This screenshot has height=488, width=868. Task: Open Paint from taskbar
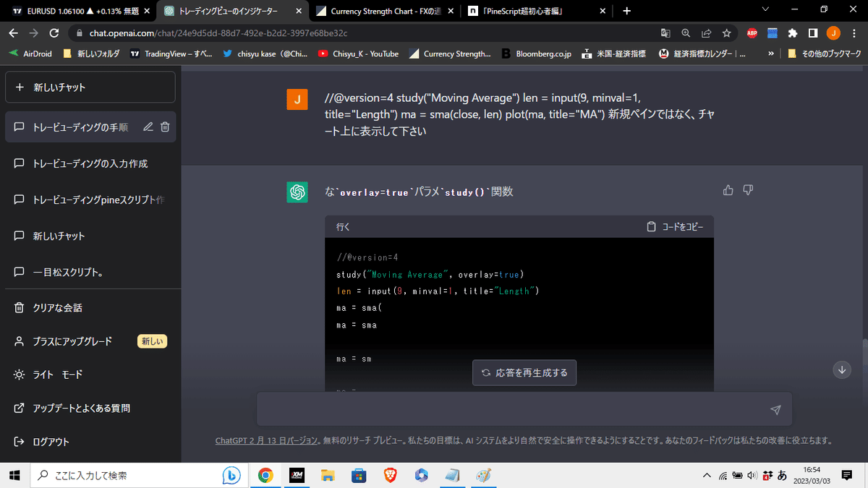point(484,475)
